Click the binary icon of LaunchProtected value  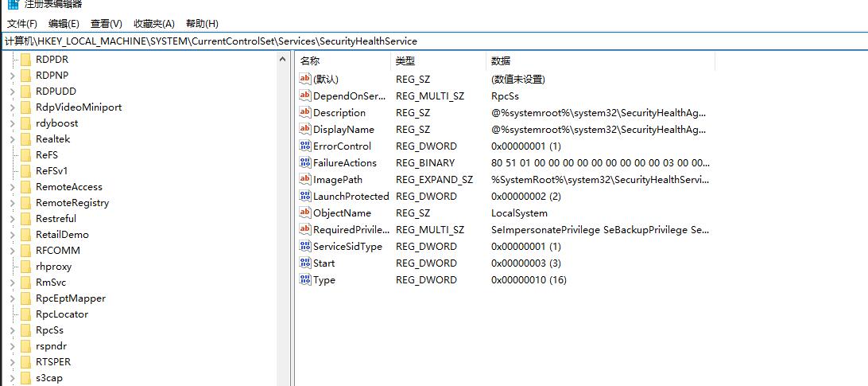point(305,197)
